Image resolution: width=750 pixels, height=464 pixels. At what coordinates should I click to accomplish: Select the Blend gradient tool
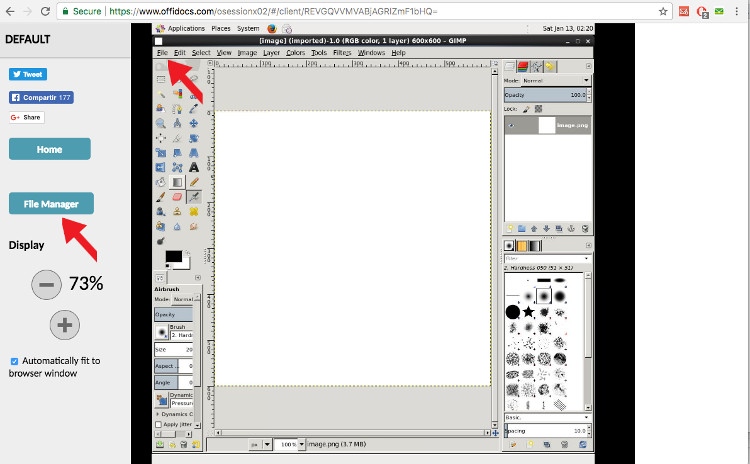tap(177, 182)
